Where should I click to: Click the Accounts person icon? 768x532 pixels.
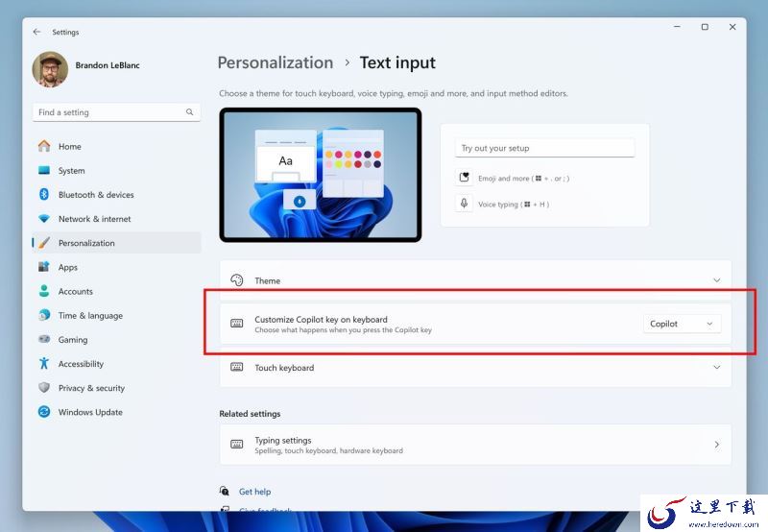click(x=44, y=291)
